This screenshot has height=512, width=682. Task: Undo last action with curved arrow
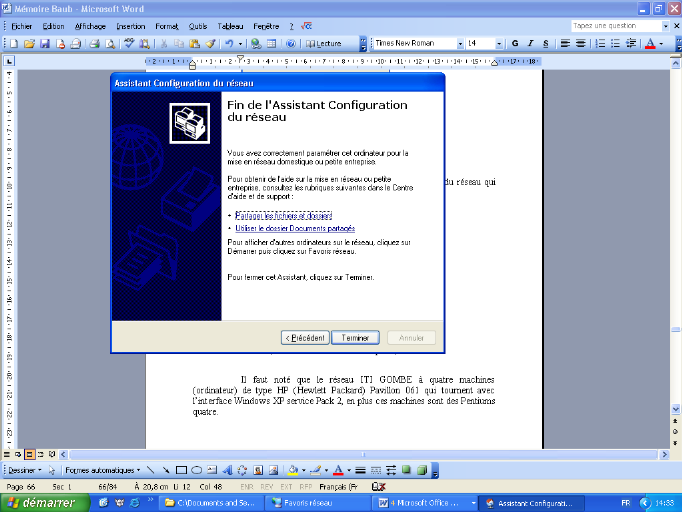coord(229,44)
